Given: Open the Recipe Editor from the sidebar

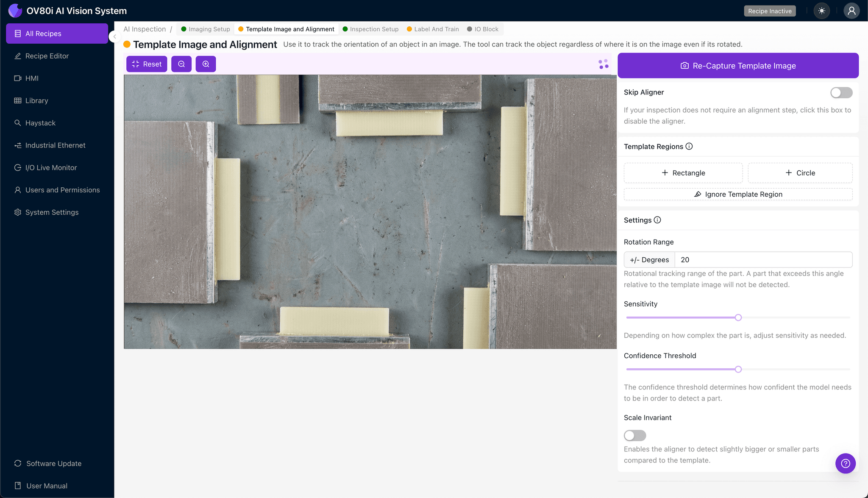Looking at the screenshot, I should coord(47,56).
